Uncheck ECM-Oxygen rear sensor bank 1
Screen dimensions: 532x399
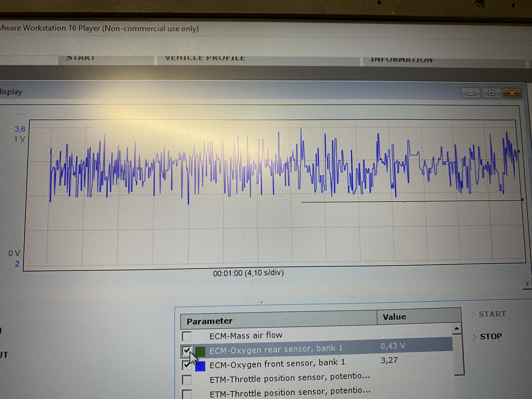click(187, 351)
